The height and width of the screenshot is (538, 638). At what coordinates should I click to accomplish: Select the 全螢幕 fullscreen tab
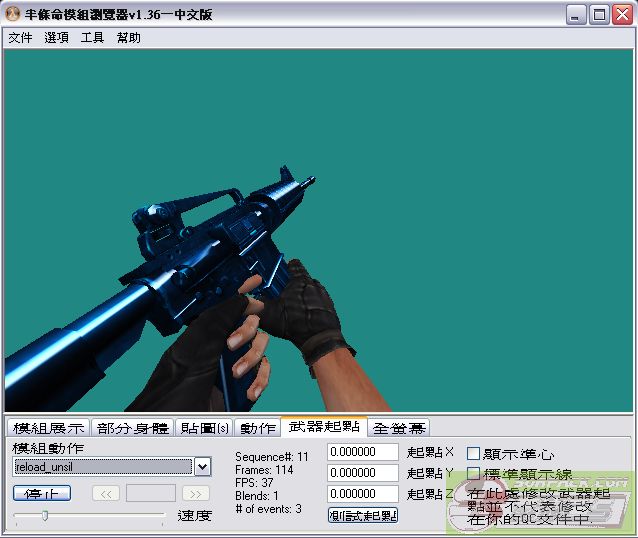click(398, 428)
